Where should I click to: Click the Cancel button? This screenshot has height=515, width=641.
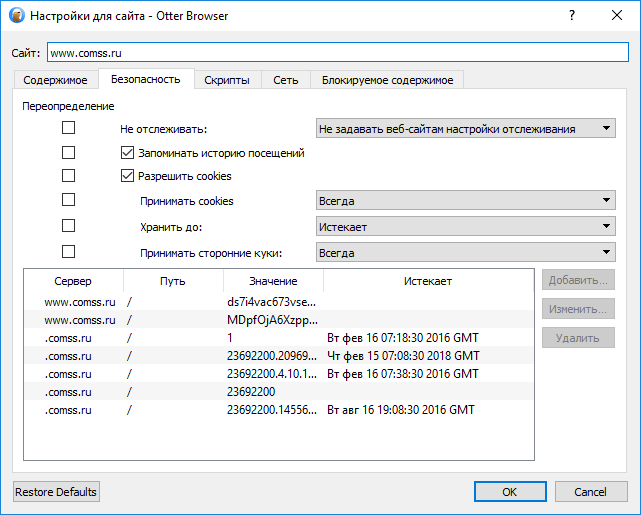pos(585,492)
